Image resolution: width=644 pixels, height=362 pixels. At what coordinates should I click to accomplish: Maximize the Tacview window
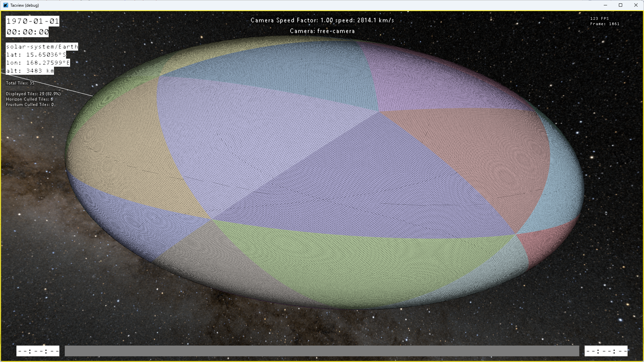621,5
